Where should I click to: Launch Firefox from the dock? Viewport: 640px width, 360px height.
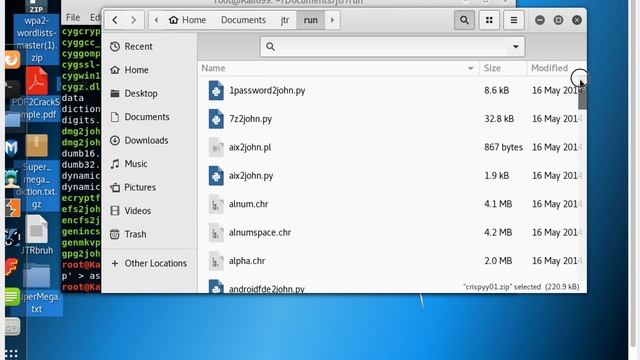(x=11, y=60)
